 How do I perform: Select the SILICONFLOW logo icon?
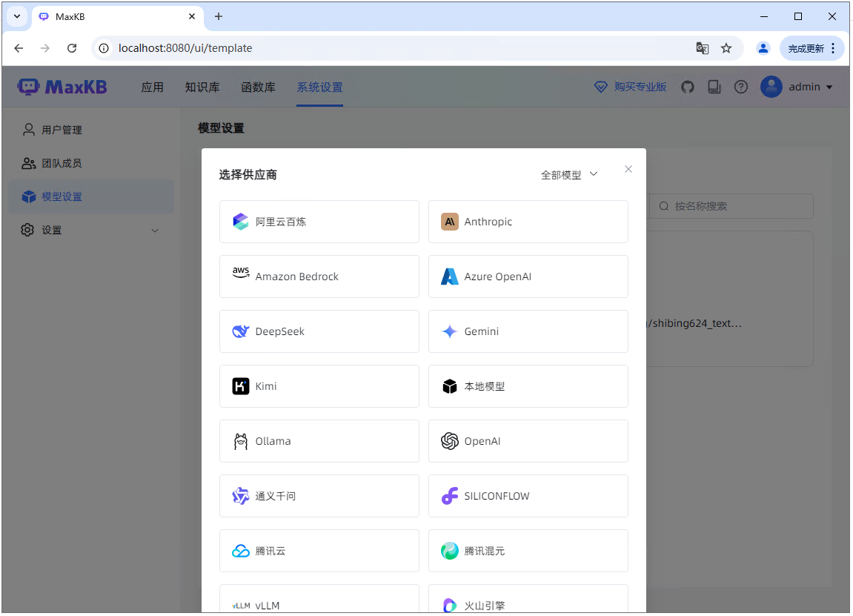point(449,496)
